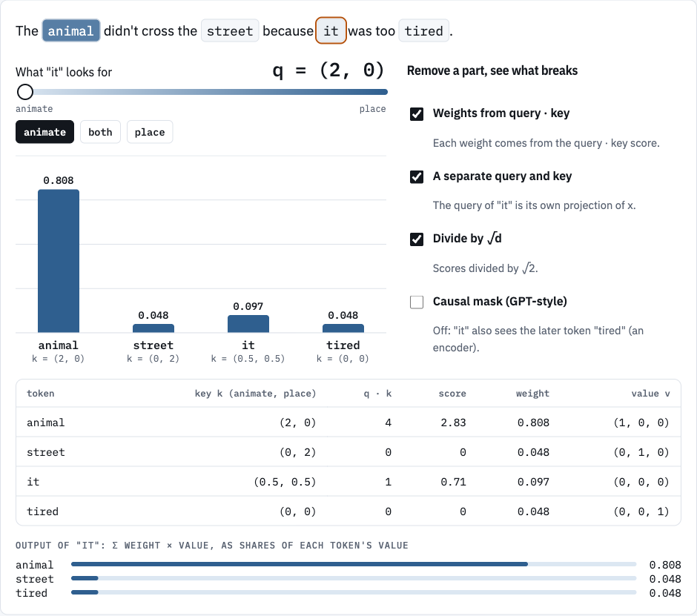Uncheck the 'Divide by √d' checkbox
Viewport: 697px width, 616px height.
417,239
